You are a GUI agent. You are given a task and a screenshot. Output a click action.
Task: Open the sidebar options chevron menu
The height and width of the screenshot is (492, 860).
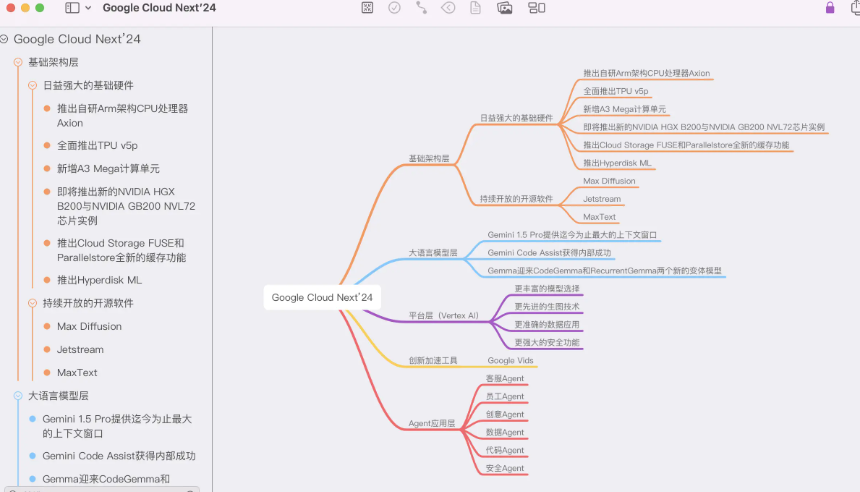point(88,8)
